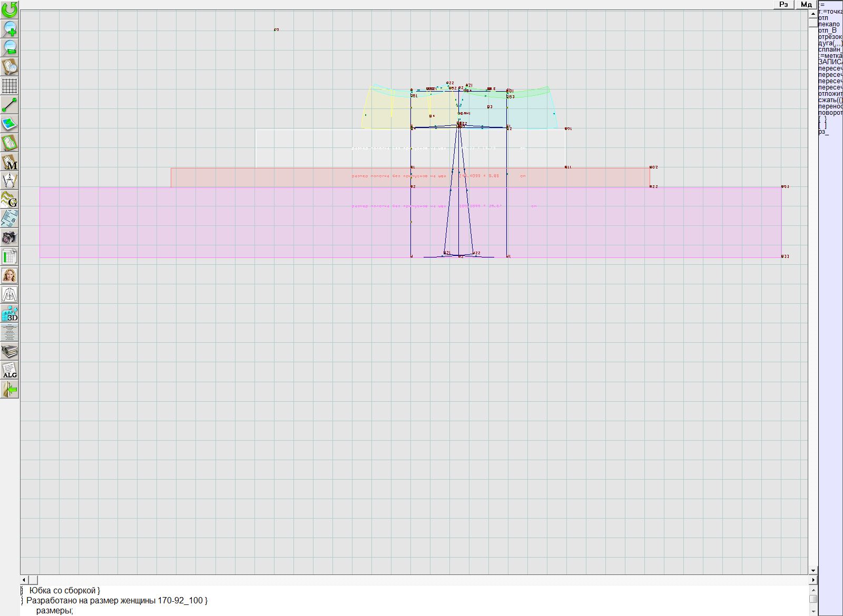Click the camera snapshot icon
The height and width of the screenshot is (616, 843).
(x=9, y=237)
